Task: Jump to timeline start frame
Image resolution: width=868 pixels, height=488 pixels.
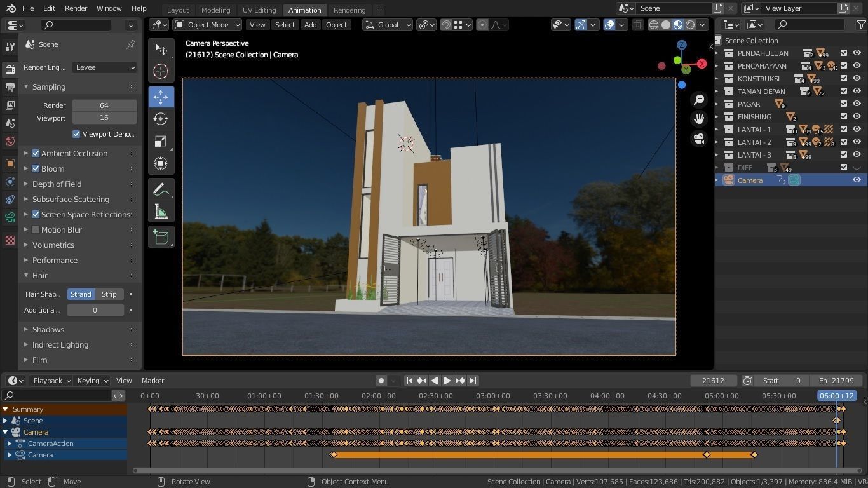Action: [x=409, y=381]
